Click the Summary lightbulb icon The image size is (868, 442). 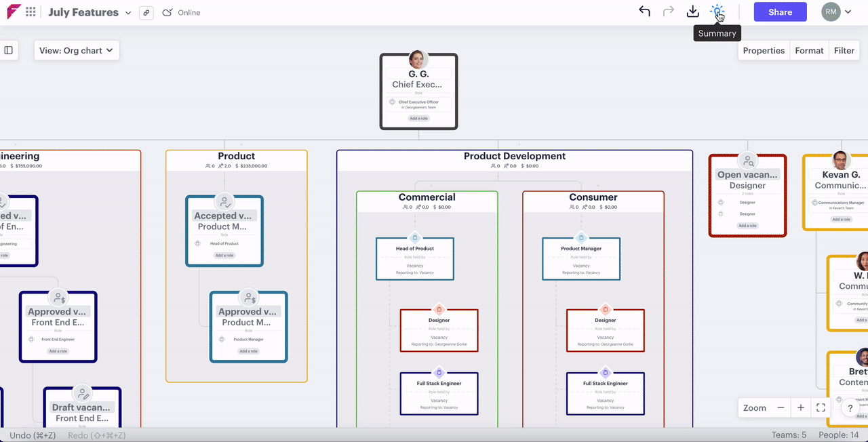tap(717, 12)
